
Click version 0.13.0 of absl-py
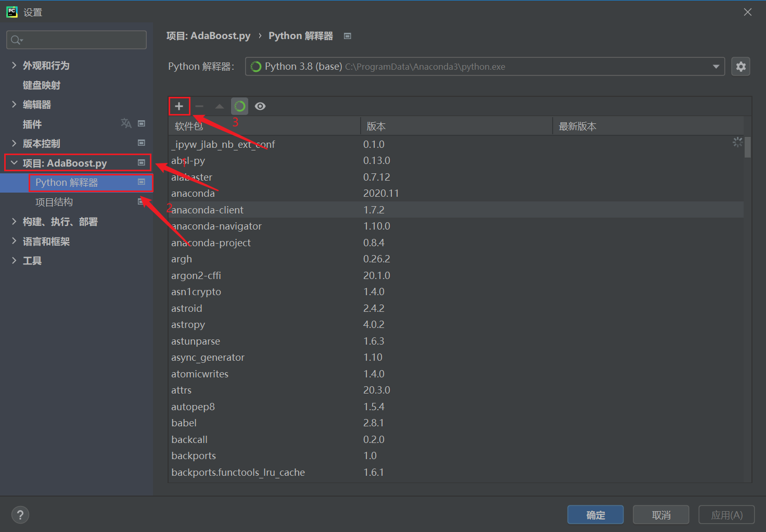(x=377, y=161)
